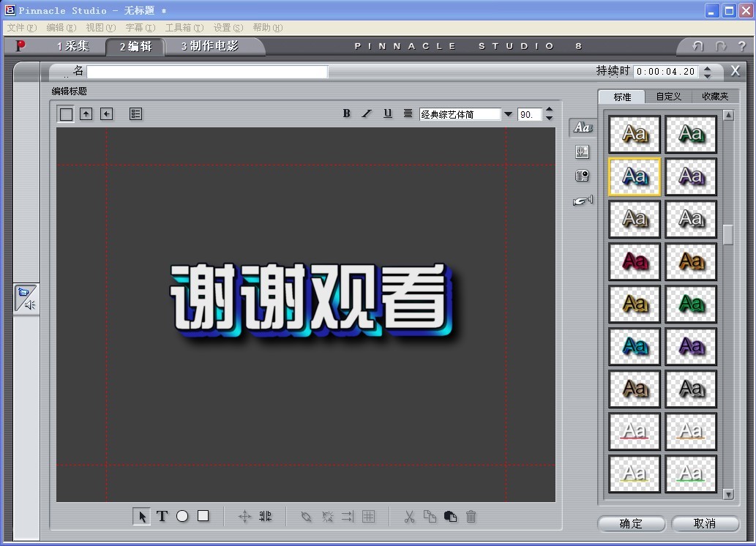Select the ellipse shape tool
The height and width of the screenshot is (546, 756).
[182, 516]
